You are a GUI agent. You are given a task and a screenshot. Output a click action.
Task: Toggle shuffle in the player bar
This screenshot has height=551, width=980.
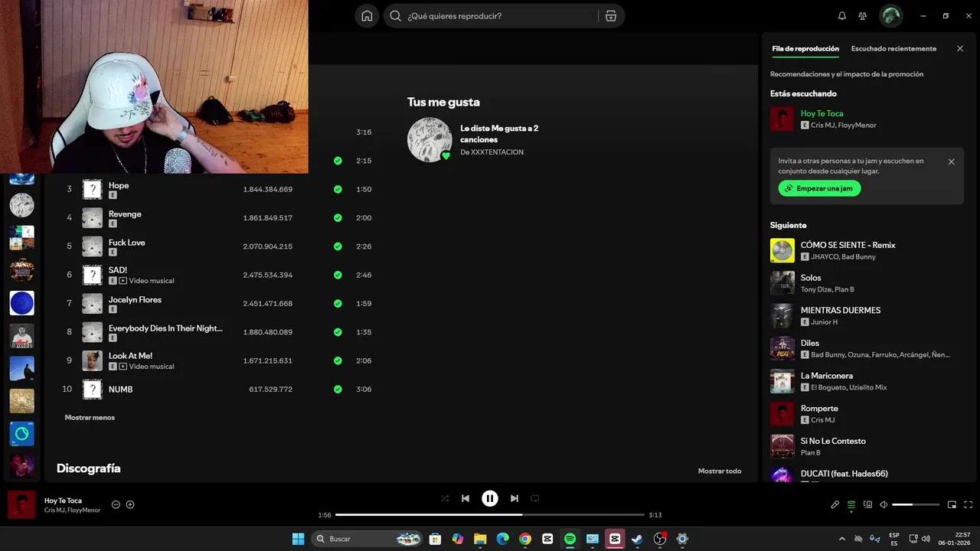(x=445, y=498)
